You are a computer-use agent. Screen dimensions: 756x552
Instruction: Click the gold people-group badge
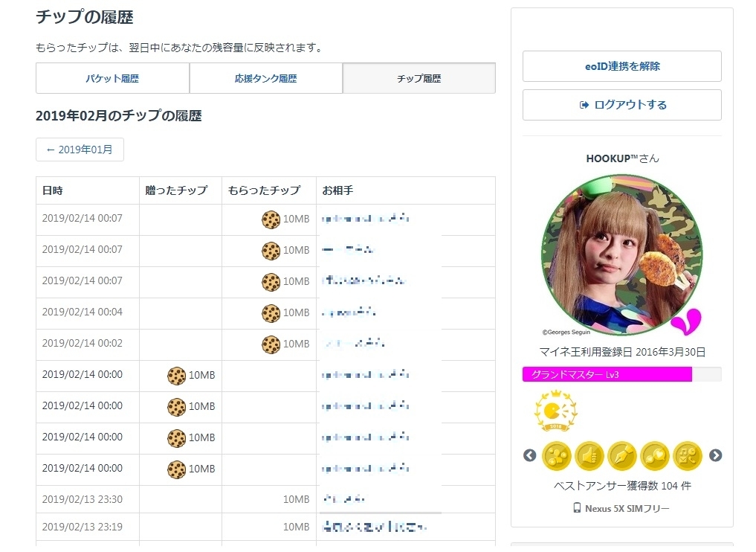tap(556, 455)
